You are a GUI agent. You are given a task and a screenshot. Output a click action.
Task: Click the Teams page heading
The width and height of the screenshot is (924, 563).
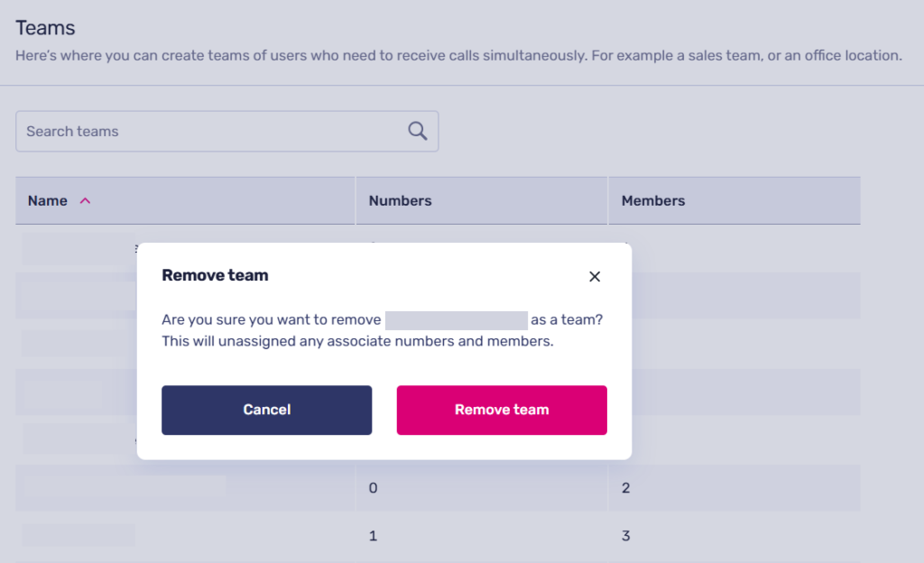point(45,28)
